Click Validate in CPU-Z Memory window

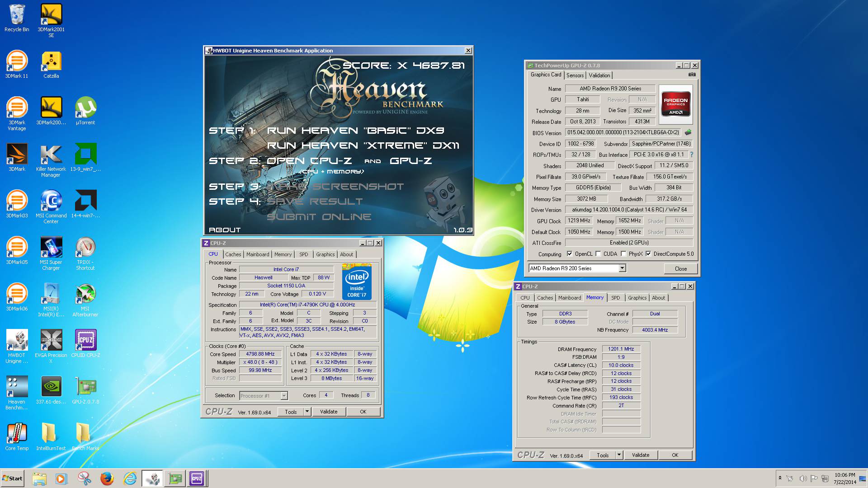641,455
